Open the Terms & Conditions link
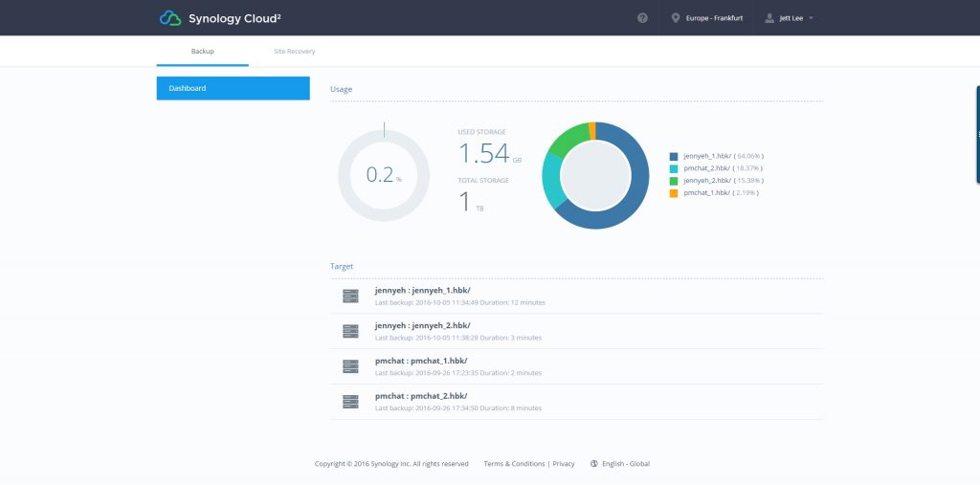Image resolution: width=980 pixels, height=485 pixels. tap(514, 464)
